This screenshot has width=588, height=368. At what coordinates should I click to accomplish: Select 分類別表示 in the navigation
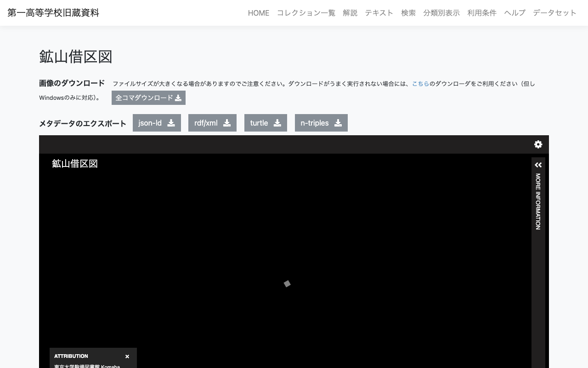(441, 13)
